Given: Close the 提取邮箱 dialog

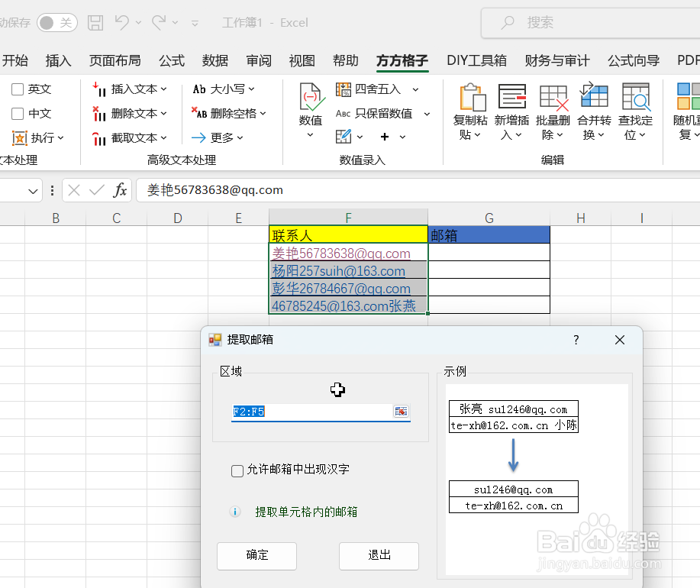Looking at the screenshot, I should coord(619,341).
